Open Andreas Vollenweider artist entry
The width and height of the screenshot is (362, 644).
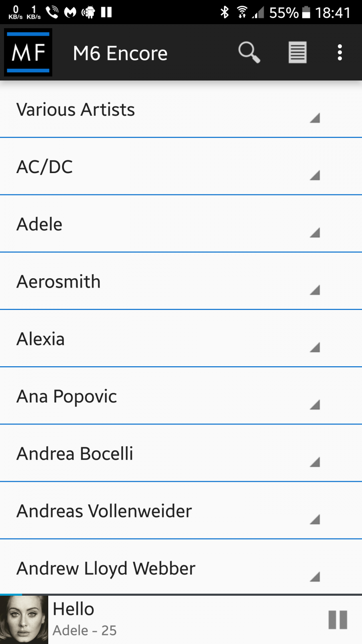[104, 511]
